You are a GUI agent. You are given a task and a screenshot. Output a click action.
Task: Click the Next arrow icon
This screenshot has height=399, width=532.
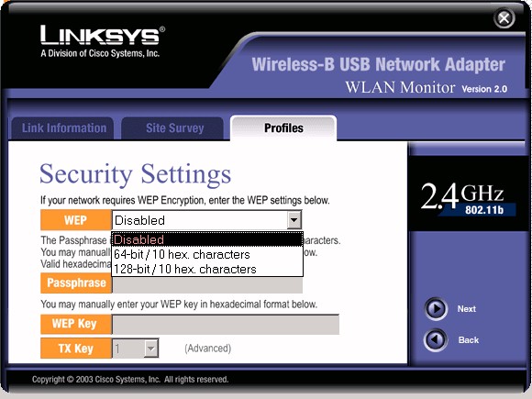436,309
